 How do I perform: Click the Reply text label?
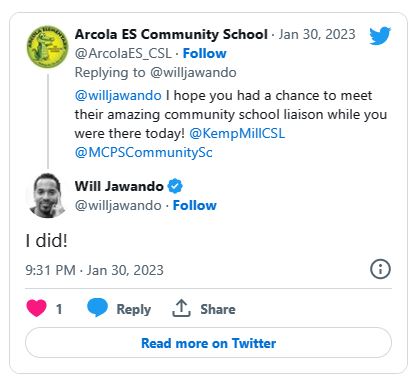coord(134,309)
